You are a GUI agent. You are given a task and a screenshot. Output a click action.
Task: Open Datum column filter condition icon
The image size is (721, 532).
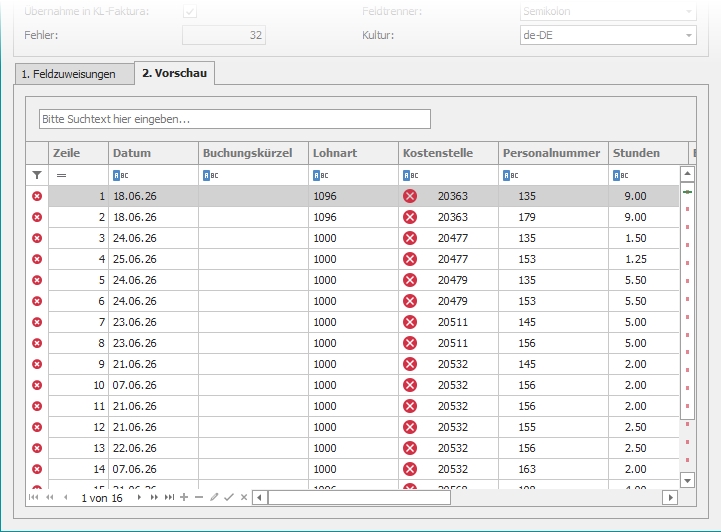coord(120,175)
